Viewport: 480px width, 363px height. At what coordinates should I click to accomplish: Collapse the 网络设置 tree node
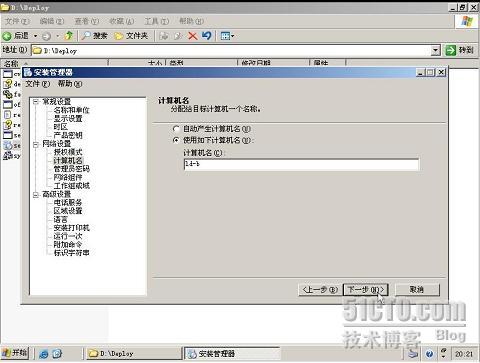(36, 144)
